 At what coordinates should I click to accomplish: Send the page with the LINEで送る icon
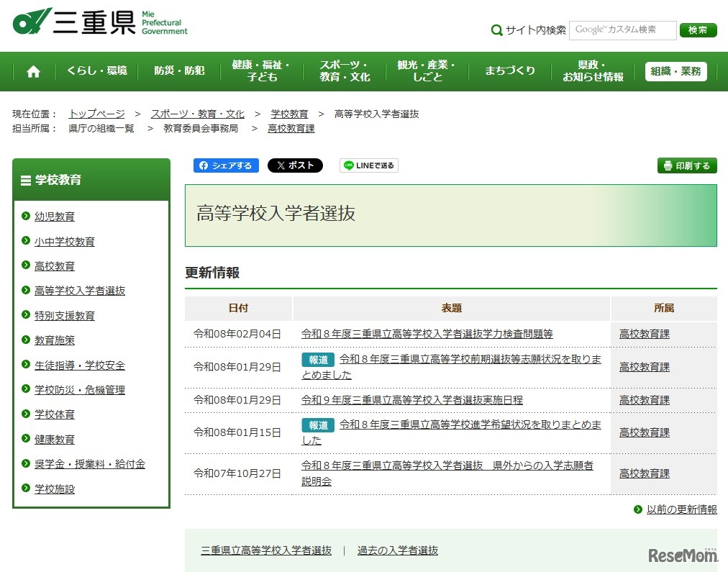point(368,165)
